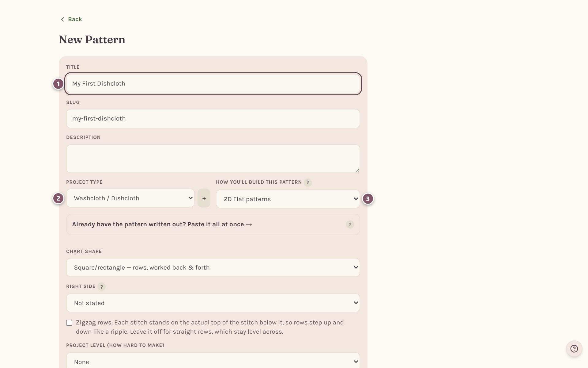Screen dimensions: 588x368
Task: Click into the Description textarea
Action: 213,159
